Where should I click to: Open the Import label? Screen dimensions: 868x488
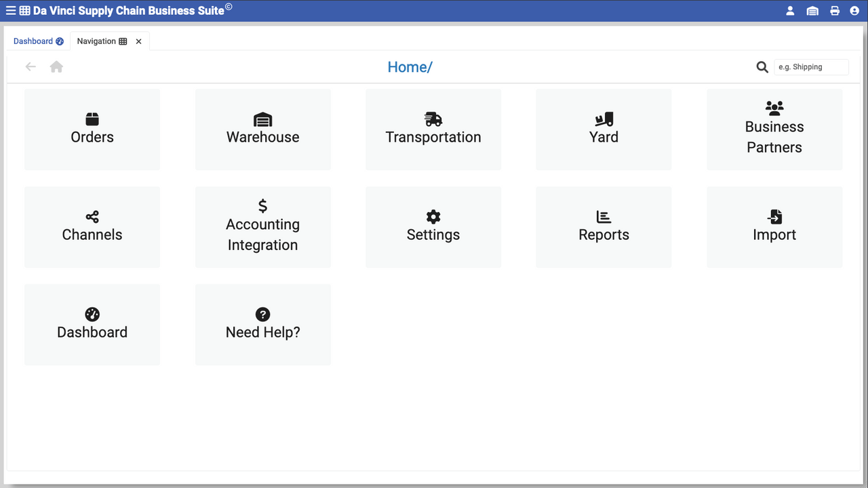[774, 235]
